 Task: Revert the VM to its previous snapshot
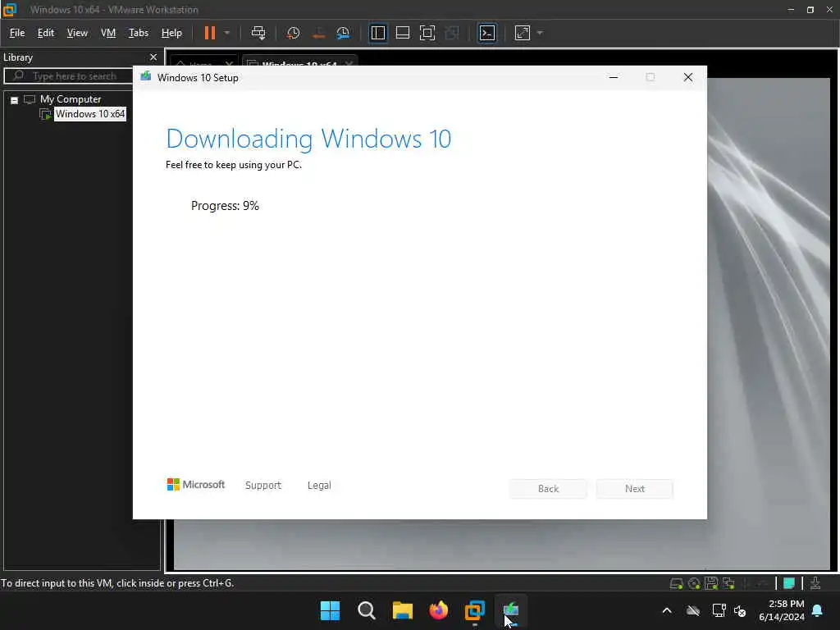point(318,33)
